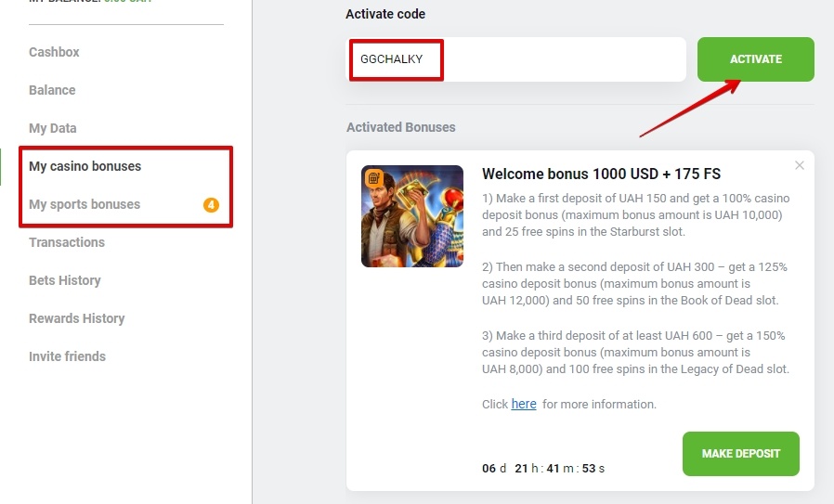The height and width of the screenshot is (504, 834).
Task: Follow the "here" more information link
Action: tap(524, 404)
